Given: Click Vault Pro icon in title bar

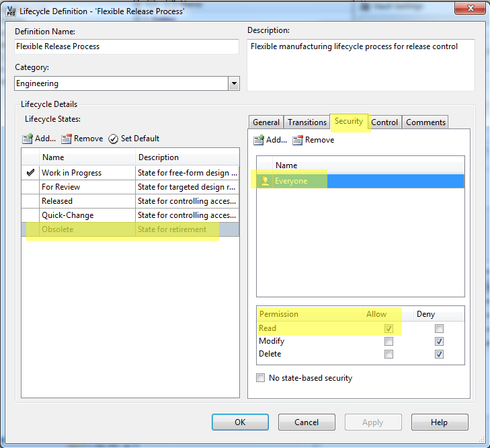Looking at the screenshot, I should coord(11,11).
